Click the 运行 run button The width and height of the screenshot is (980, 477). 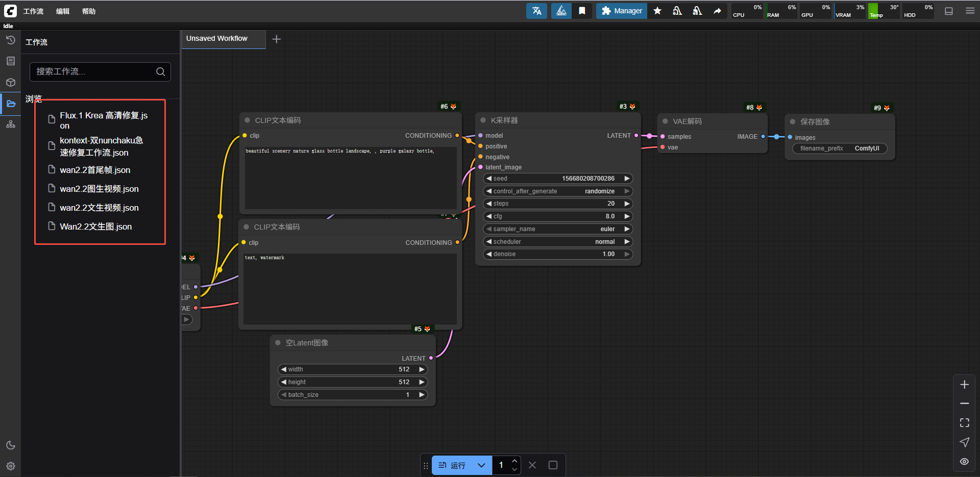click(x=452, y=465)
